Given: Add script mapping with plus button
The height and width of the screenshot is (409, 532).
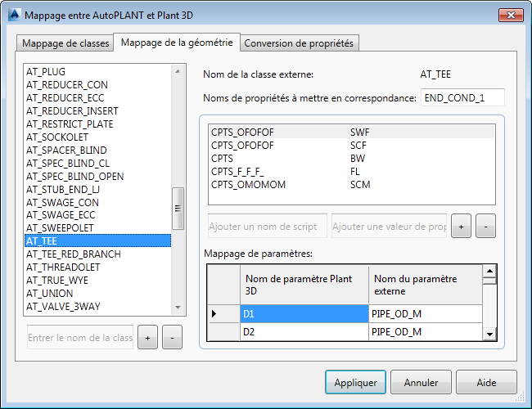Looking at the screenshot, I should pos(461,226).
